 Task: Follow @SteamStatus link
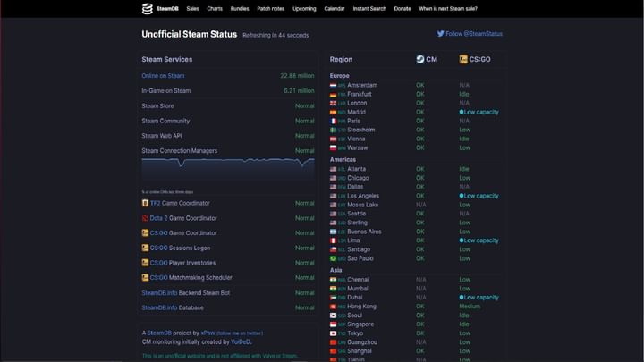coord(474,34)
